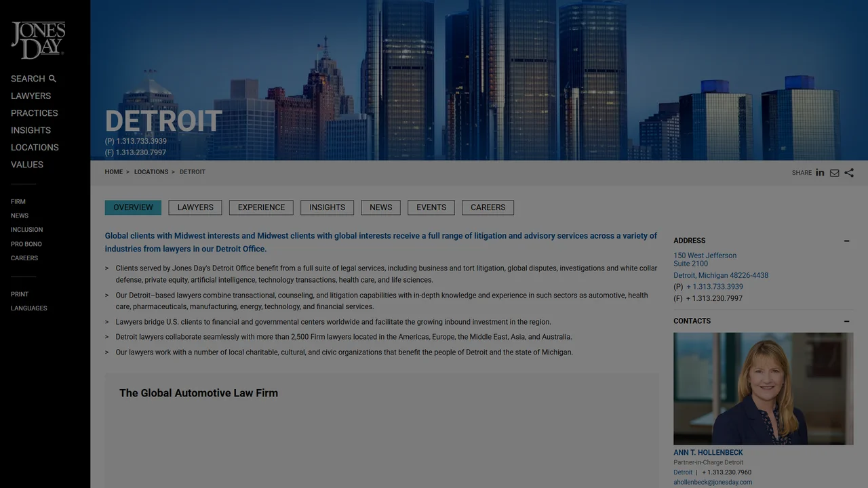Call the address phone number 1.313.733.3939
This screenshot has height=488, width=868.
click(715, 287)
